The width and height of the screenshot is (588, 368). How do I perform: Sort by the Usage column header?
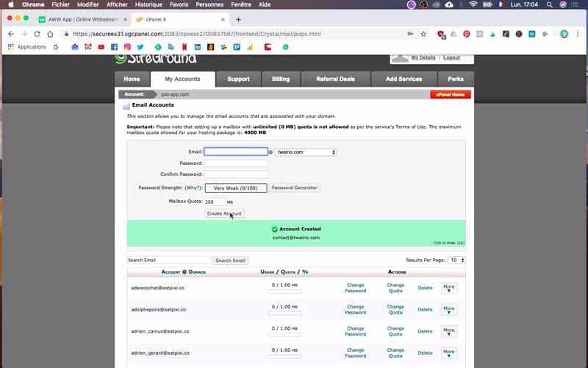[267, 272]
